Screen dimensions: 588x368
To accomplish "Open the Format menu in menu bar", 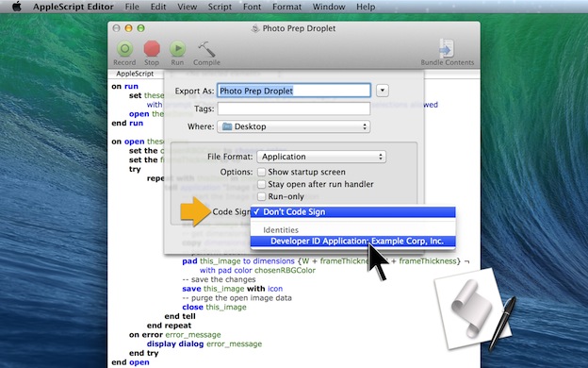I will point(286,7).
